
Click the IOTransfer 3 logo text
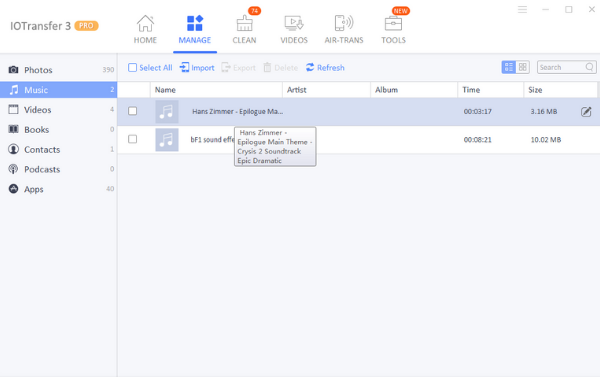[x=40, y=26]
